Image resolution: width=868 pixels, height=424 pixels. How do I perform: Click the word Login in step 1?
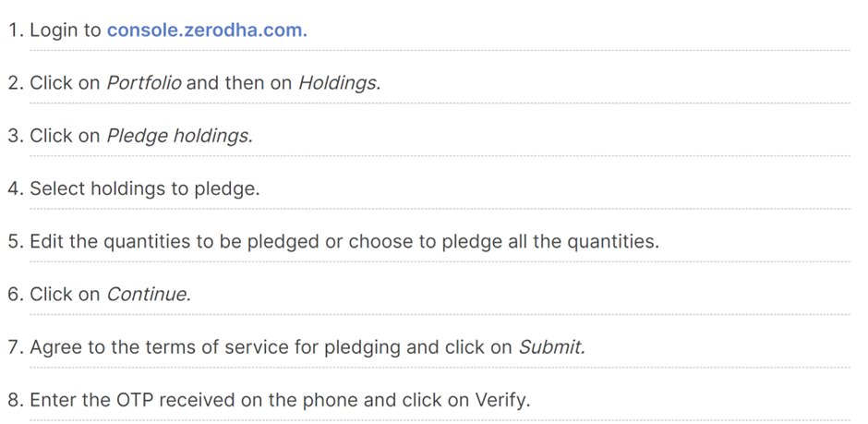[x=52, y=30]
